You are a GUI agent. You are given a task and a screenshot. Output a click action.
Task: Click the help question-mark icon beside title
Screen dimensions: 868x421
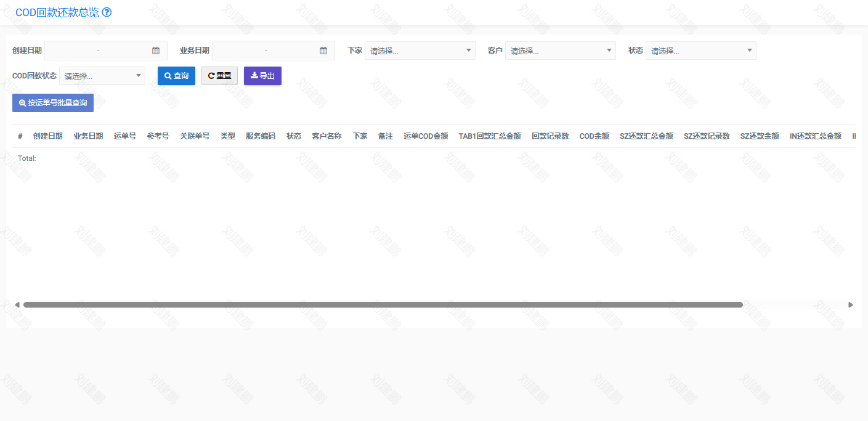107,12
